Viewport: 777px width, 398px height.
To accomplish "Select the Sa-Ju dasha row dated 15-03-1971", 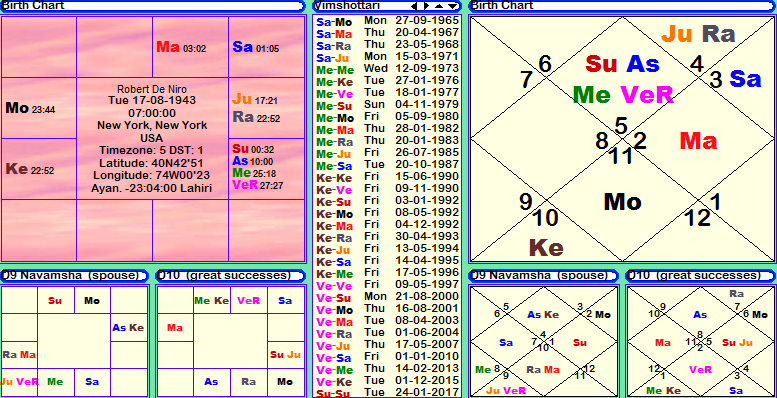I will [x=387, y=57].
